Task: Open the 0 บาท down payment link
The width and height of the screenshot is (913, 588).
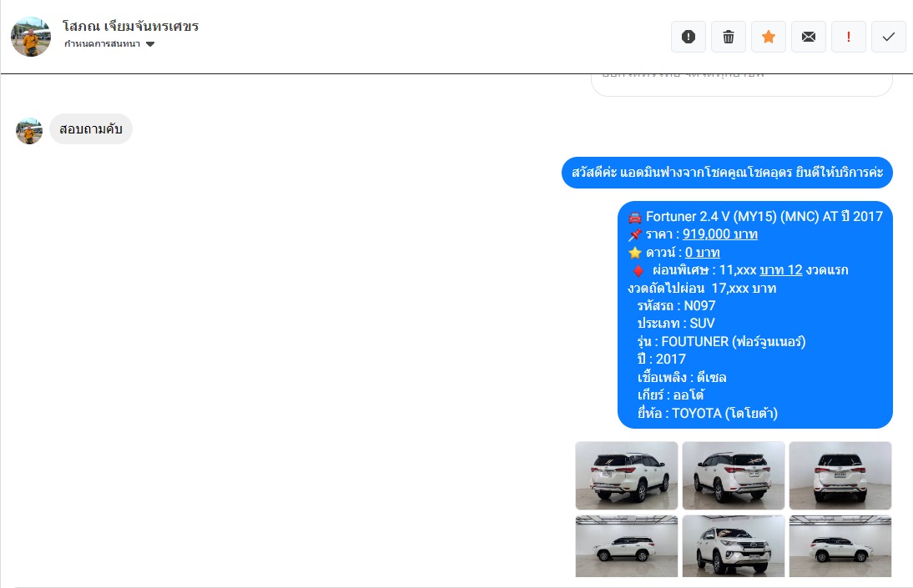Action: (x=702, y=252)
